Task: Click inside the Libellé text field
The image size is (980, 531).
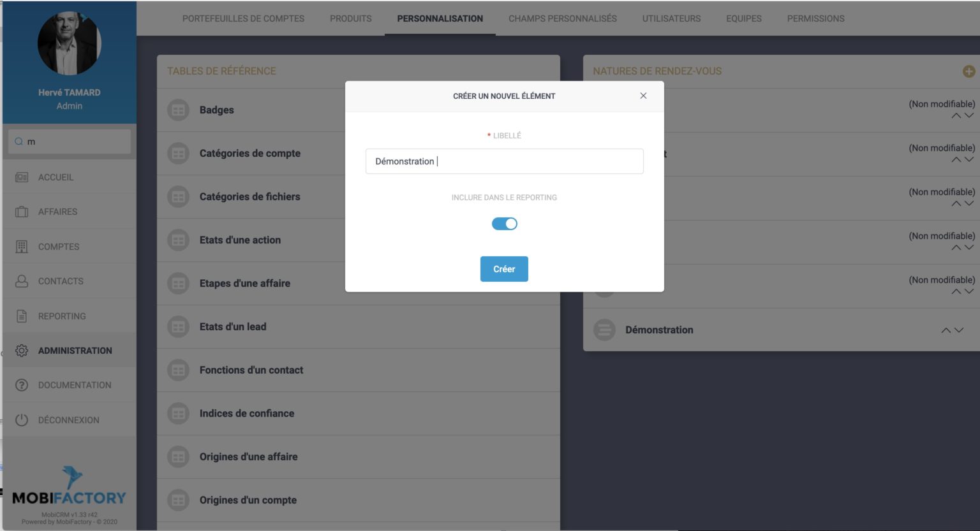Action: coord(504,161)
